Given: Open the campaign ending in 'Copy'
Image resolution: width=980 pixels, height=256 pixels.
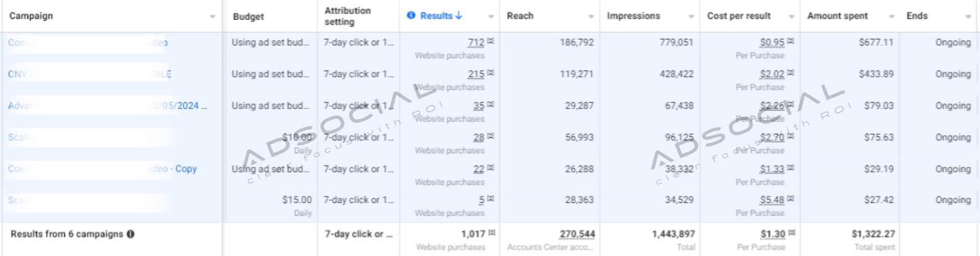Looking at the screenshot, I should pos(185,169).
